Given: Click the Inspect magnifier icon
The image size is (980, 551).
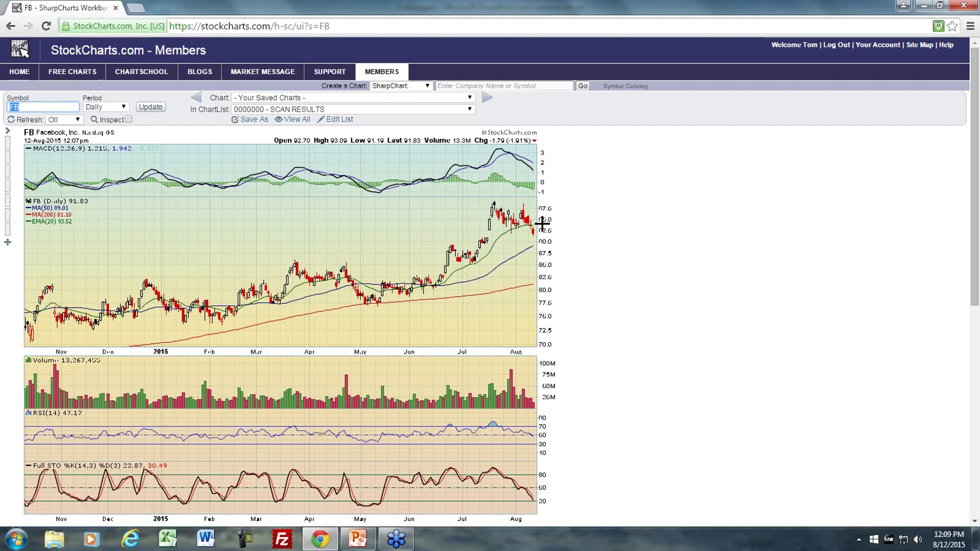Looking at the screenshot, I should [x=94, y=119].
